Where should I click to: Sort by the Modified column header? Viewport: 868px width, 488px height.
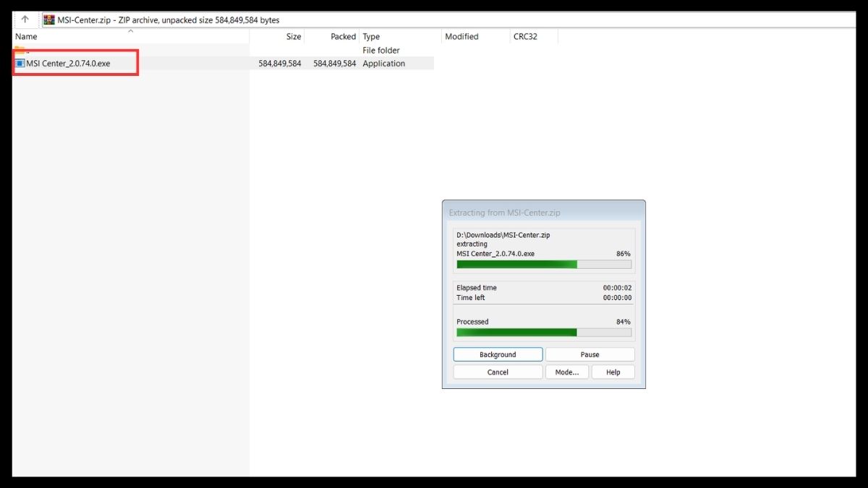(475, 36)
